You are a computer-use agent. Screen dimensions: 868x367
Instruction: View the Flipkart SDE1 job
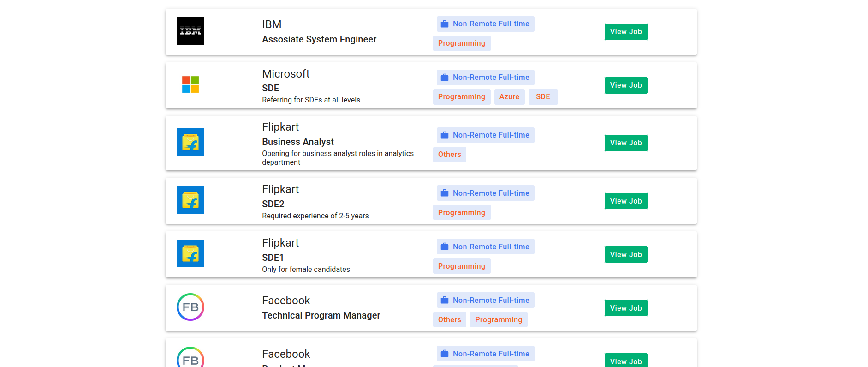click(625, 254)
